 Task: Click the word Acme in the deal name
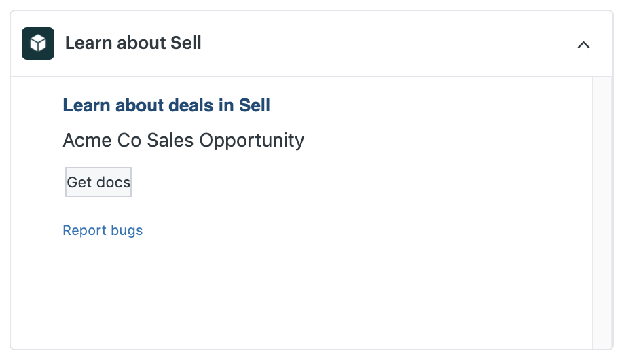click(88, 141)
